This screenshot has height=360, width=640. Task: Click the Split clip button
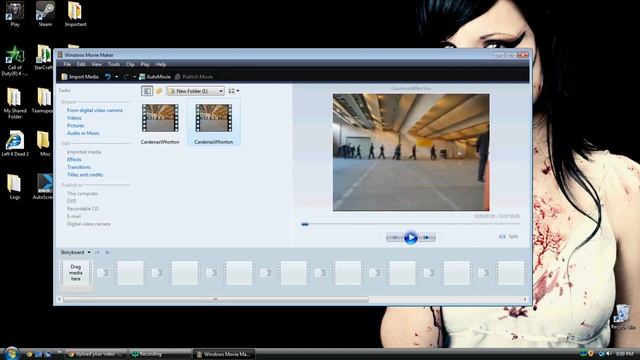click(x=509, y=236)
